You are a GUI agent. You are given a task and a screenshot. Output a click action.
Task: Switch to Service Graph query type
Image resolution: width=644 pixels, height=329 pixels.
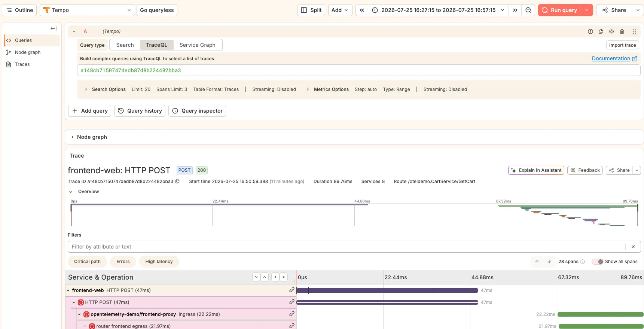pos(197,45)
